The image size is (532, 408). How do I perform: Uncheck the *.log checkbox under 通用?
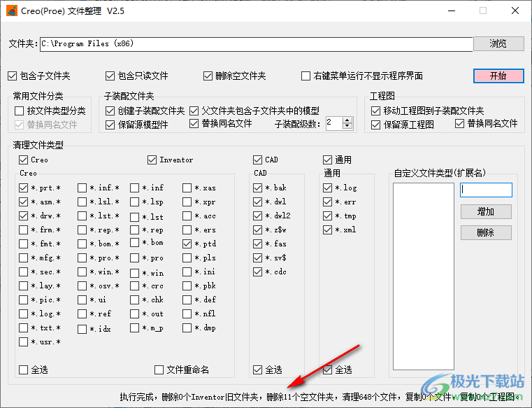[x=327, y=188]
